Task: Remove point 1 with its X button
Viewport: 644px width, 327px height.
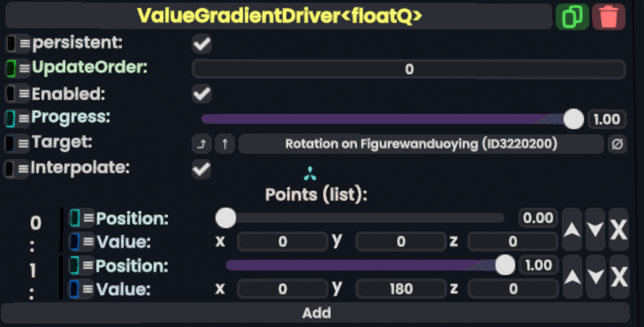Action: (618, 277)
